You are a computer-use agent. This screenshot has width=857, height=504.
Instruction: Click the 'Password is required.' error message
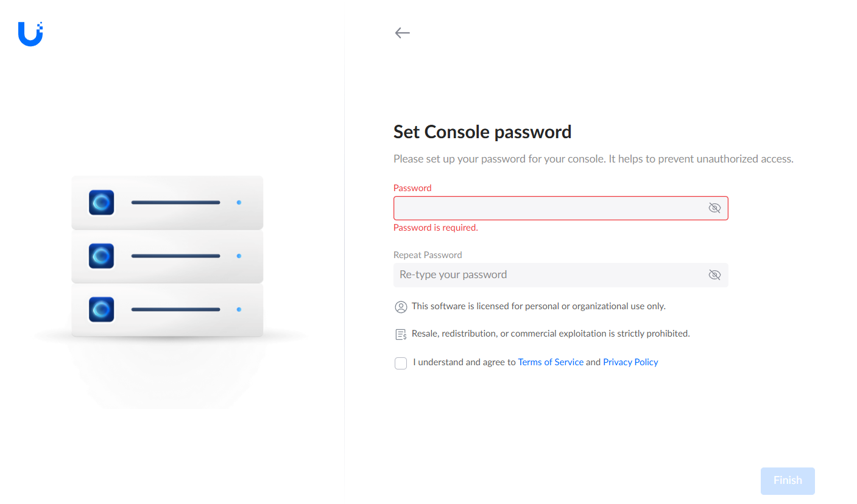(x=436, y=228)
